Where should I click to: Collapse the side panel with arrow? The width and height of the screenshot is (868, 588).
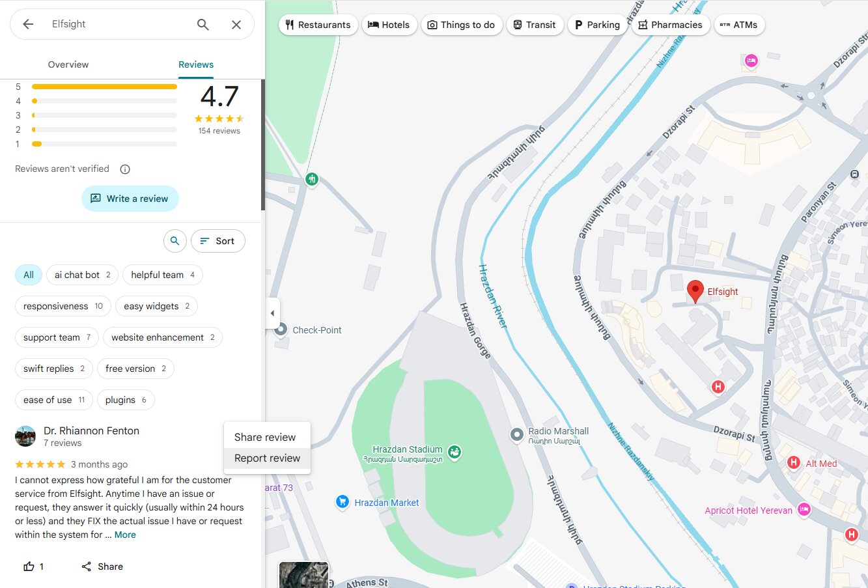(x=272, y=313)
